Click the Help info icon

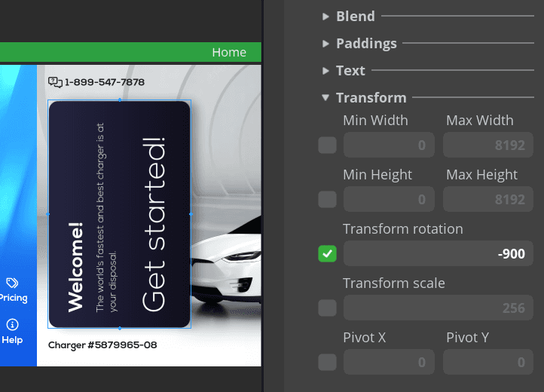12,325
